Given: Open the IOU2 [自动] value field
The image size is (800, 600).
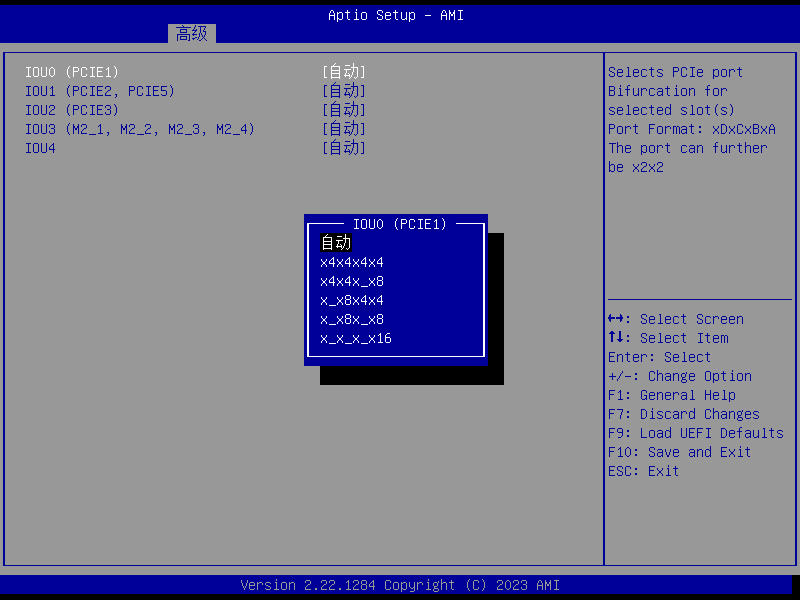Looking at the screenshot, I should pos(344,110).
